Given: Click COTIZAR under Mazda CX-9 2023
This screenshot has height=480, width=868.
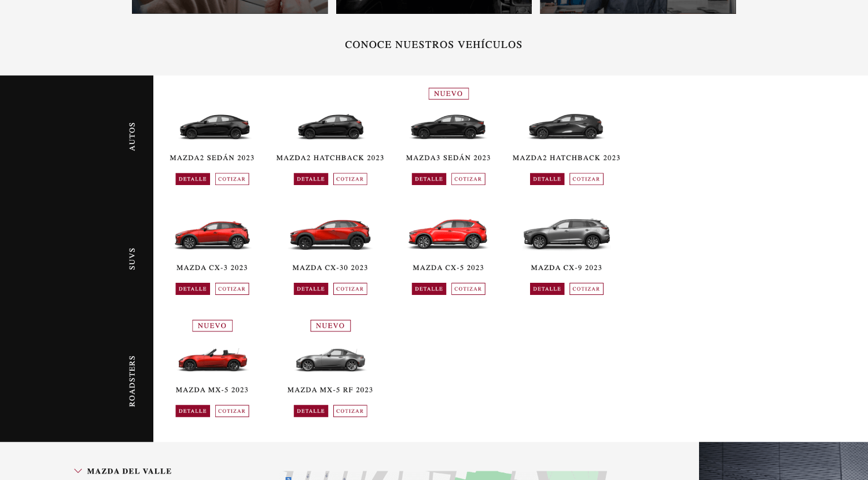Looking at the screenshot, I should 586,289.
